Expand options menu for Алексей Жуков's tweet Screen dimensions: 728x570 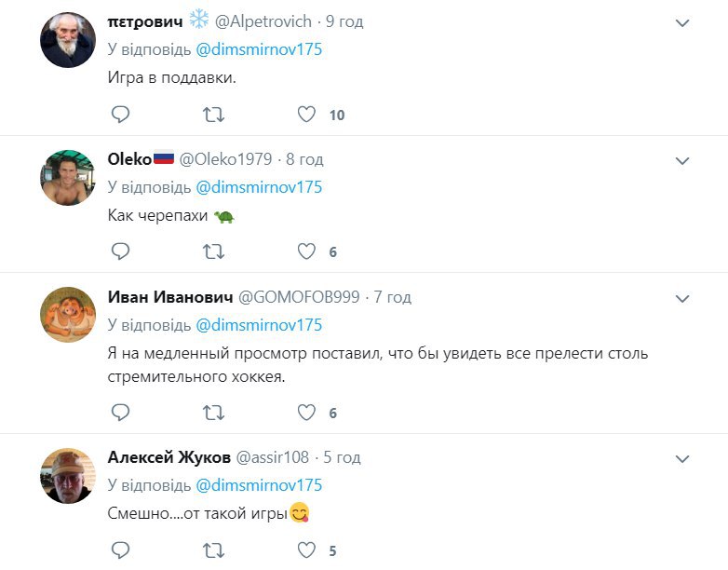pos(682,459)
